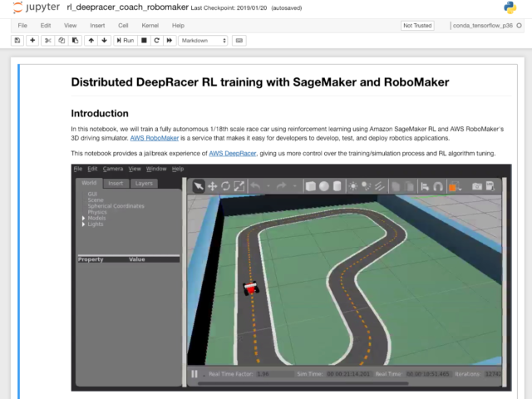Open the Cell menu
This screenshot has height=399, width=532.
coord(123,26)
